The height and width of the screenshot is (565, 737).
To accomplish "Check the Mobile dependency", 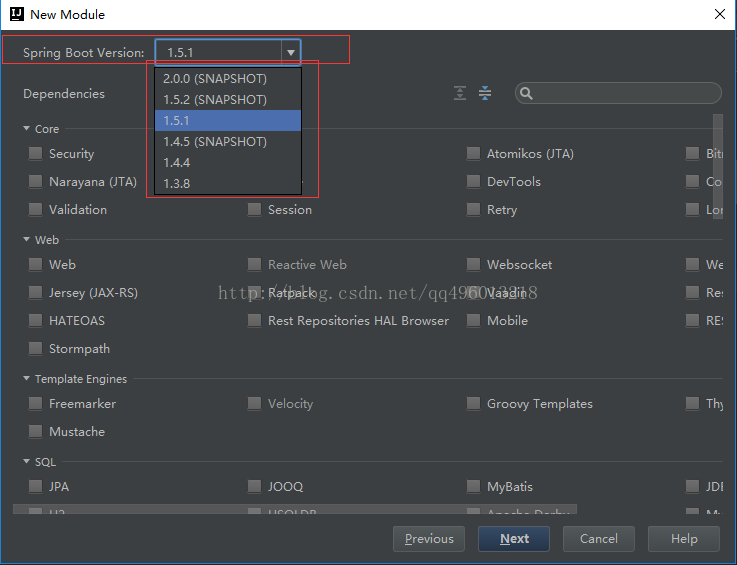I will click(473, 321).
